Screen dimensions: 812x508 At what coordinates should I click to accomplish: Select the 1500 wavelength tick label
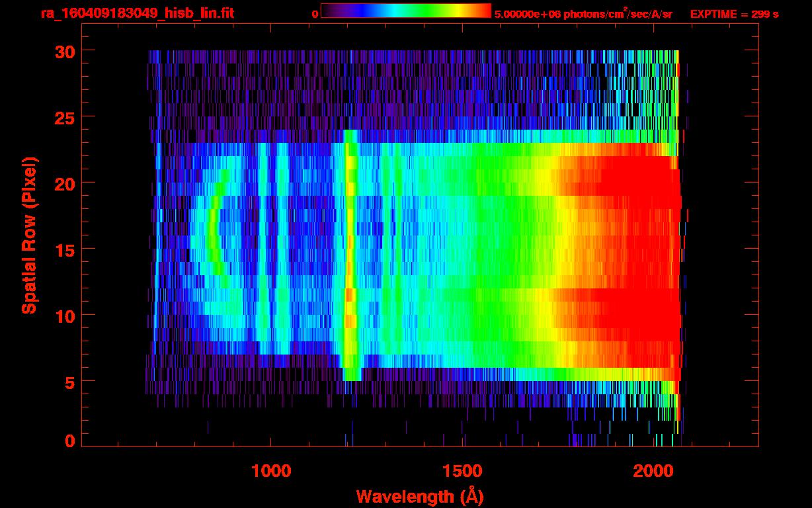click(462, 470)
